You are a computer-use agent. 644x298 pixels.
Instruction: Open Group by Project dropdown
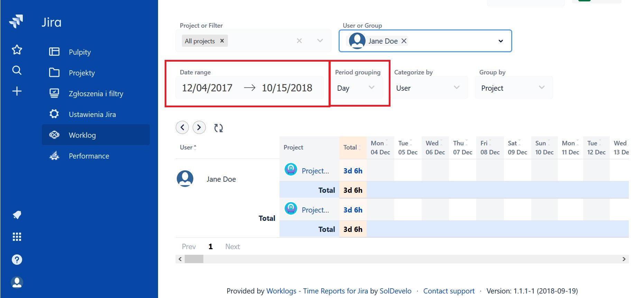[514, 88]
